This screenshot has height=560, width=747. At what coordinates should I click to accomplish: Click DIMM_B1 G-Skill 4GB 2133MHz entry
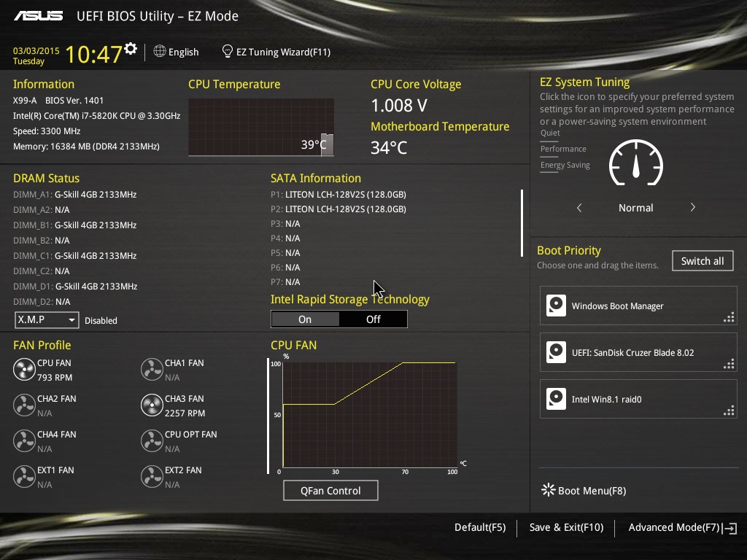(x=75, y=225)
